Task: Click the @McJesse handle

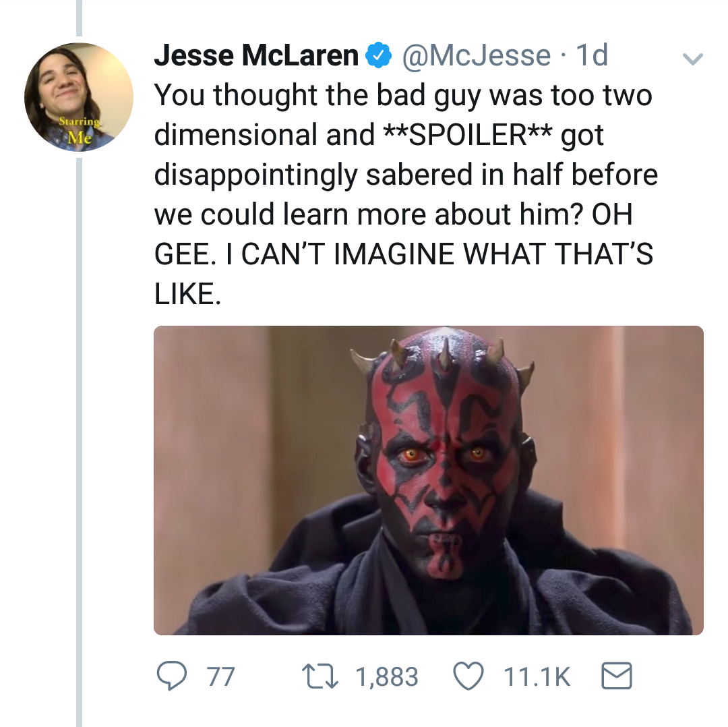Action: pos(476,55)
